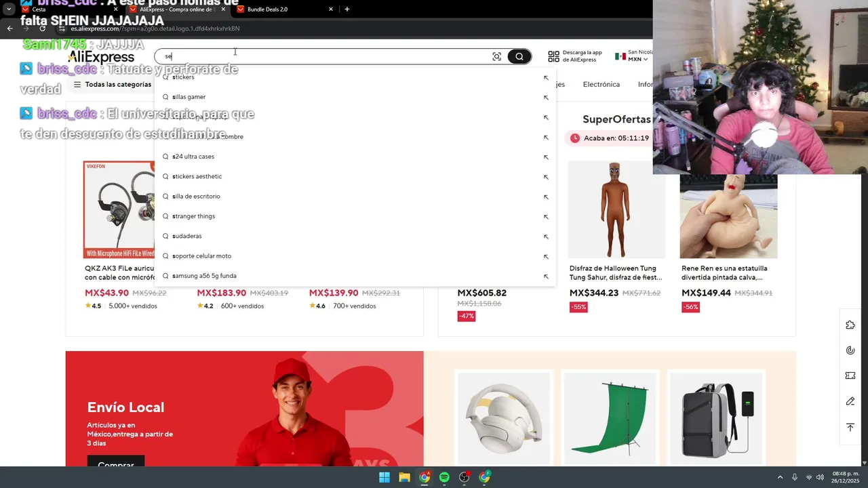
Task: Open white headphones product thumbnail
Action: click(504, 418)
